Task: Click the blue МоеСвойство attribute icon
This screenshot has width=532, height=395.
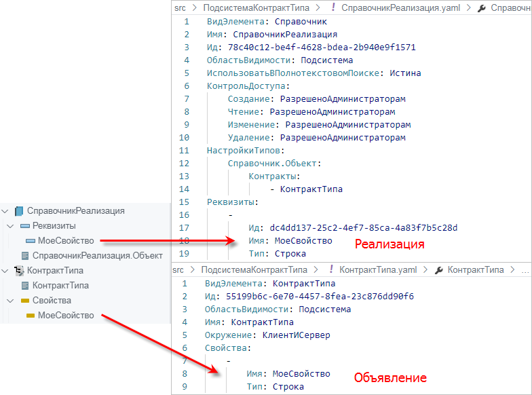Action: (31, 241)
